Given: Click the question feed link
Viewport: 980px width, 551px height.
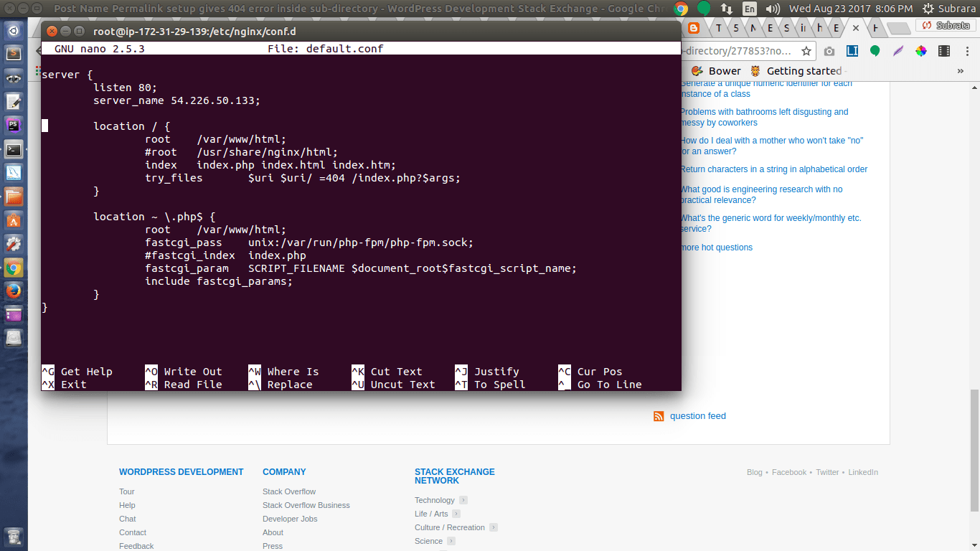Looking at the screenshot, I should click(x=698, y=416).
